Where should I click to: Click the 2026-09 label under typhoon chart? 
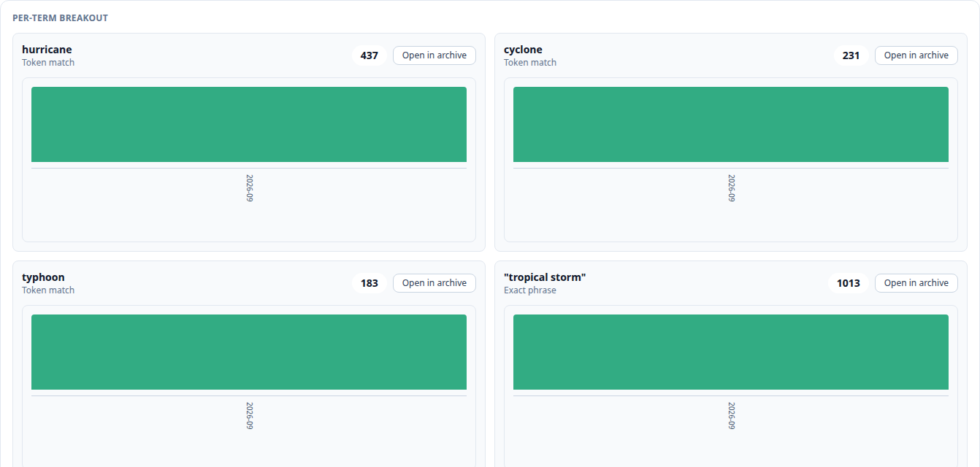pos(249,416)
